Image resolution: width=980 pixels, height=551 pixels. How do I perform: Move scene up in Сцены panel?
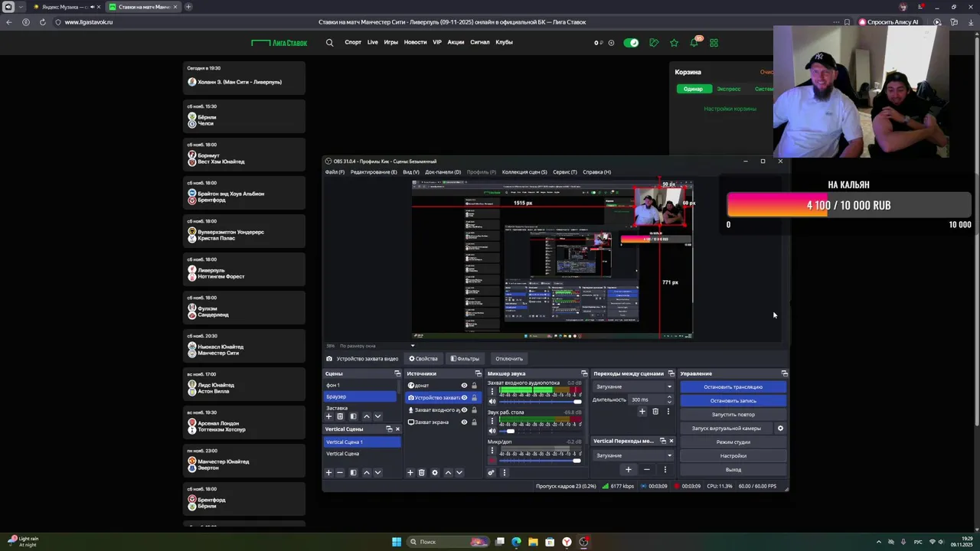(366, 416)
